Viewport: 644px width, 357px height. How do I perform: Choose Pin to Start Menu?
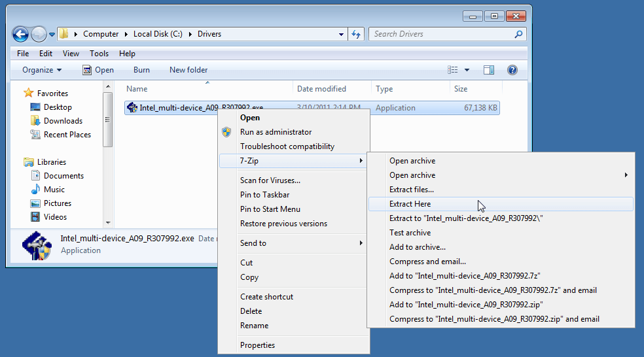pyautogui.click(x=294, y=209)
